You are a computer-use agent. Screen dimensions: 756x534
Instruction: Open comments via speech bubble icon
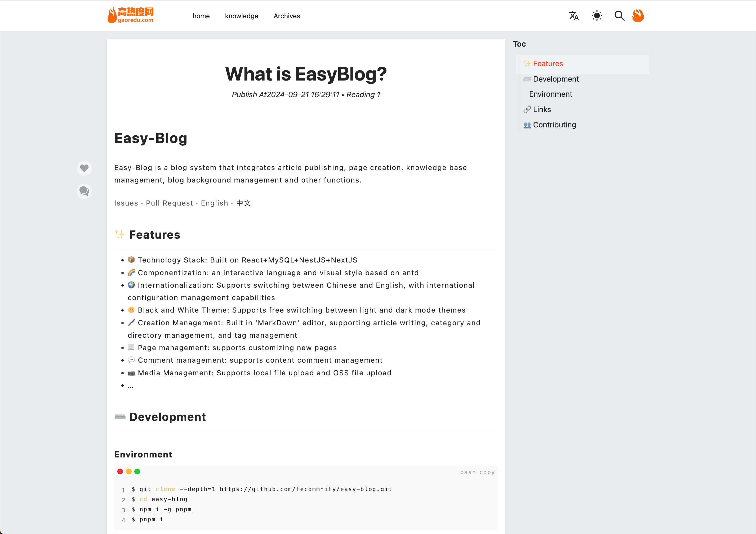point(84,191)
